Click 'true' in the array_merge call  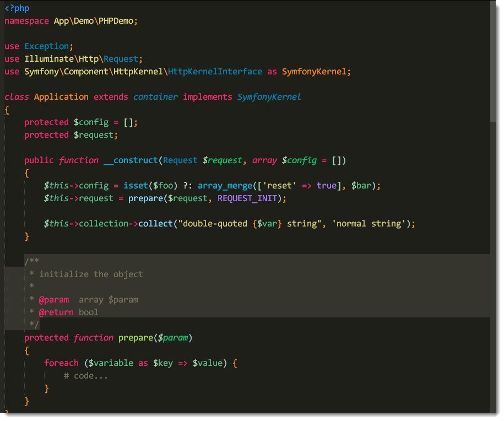[x=327, y=186]
